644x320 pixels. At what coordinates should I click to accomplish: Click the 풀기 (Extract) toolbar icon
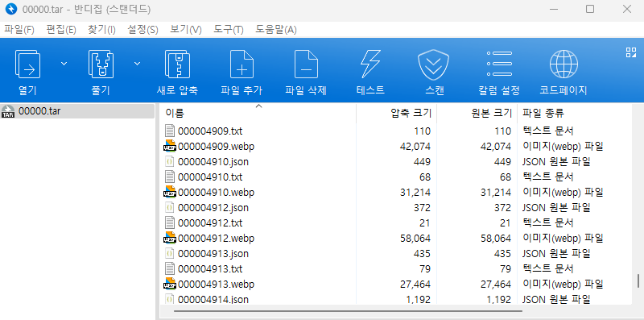click(x=101, y=64)
